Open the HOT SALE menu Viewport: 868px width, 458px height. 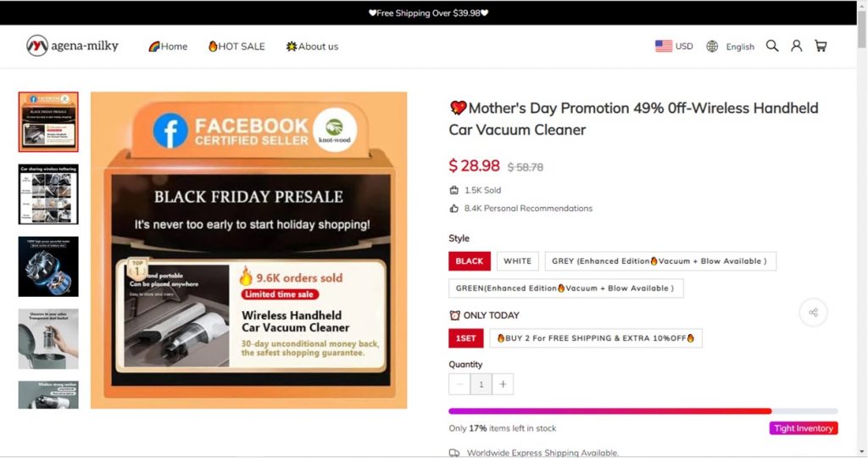236,47
